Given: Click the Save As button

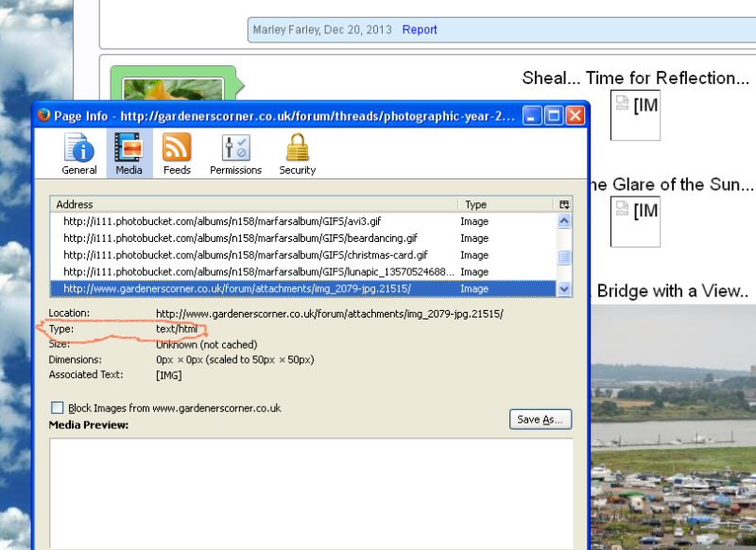Looking at the screenshot, I should coord(540,420).
